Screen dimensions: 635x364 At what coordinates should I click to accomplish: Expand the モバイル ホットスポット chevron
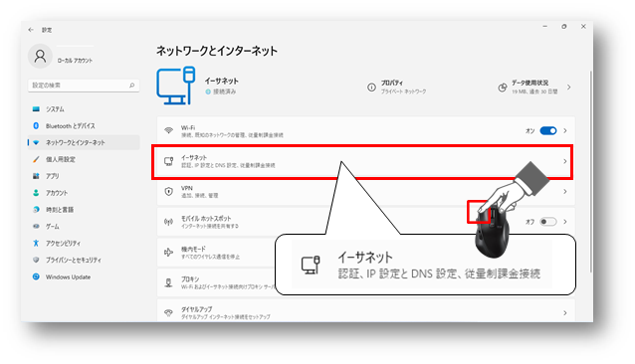click(565, 222)
